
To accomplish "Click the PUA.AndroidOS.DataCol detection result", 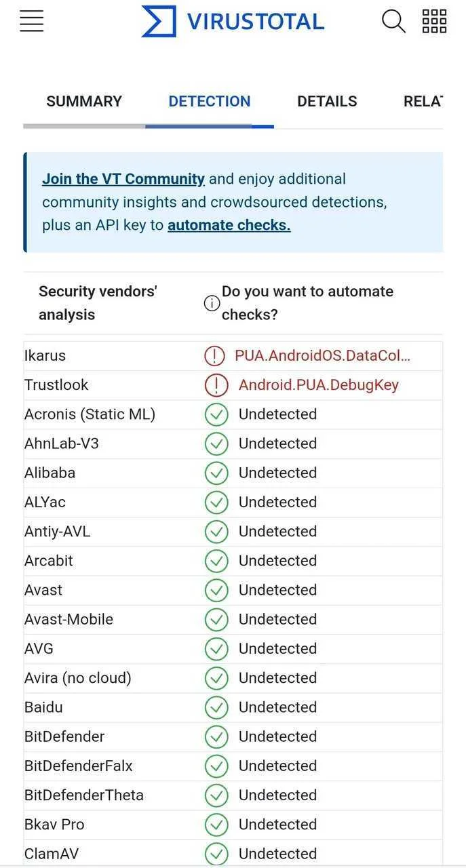I will click(322, 355).
